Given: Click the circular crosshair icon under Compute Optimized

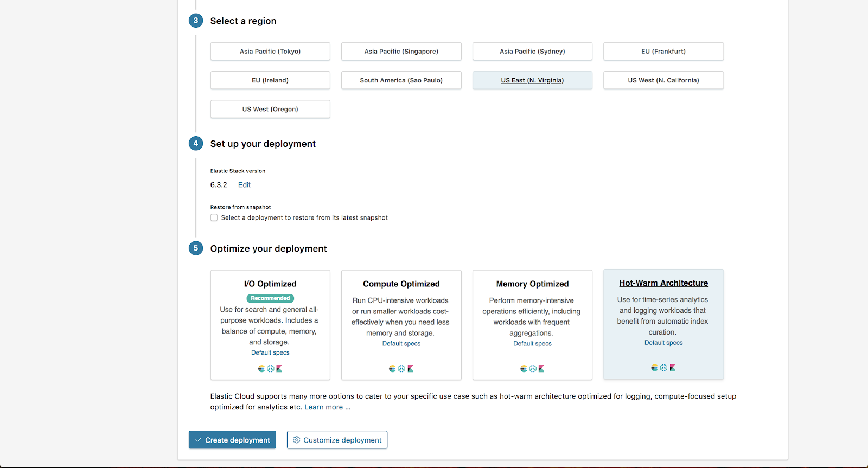Looking at the screenshot, I should pos(401,369).
